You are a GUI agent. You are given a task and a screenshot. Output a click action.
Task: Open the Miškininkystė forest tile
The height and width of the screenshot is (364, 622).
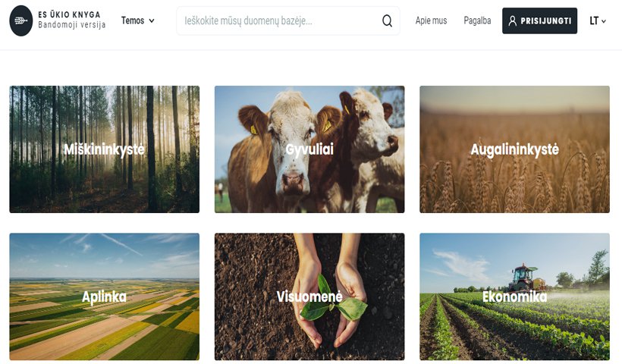(x=105, y=149)
